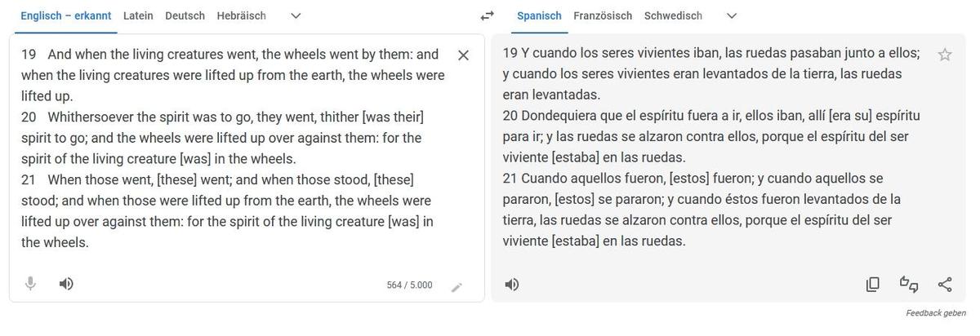Share the translation
The image size is (980, 336).
point(945,285)
